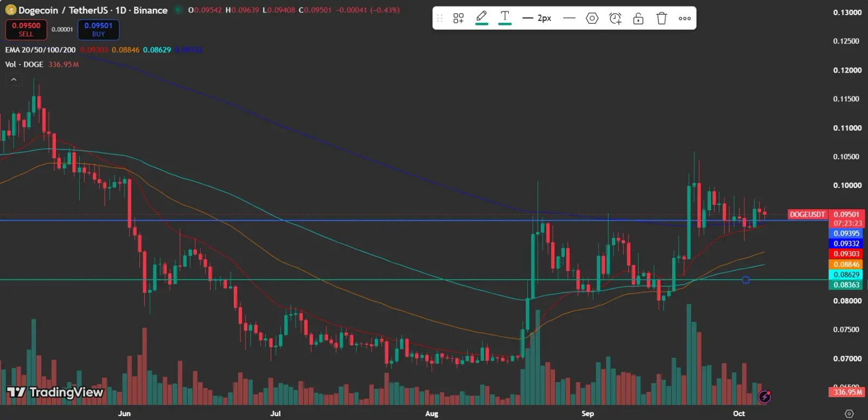Click the 0.09500 SELL button
Image resolution: width=868 pixels, height=420 pixels.
[x=26, y=29]
